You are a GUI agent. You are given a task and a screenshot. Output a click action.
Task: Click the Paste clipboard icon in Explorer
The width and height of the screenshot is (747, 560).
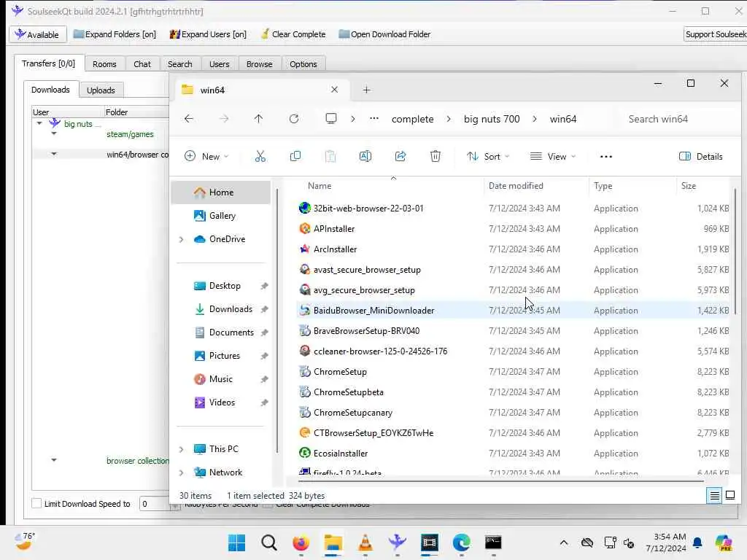click(330, 156)
